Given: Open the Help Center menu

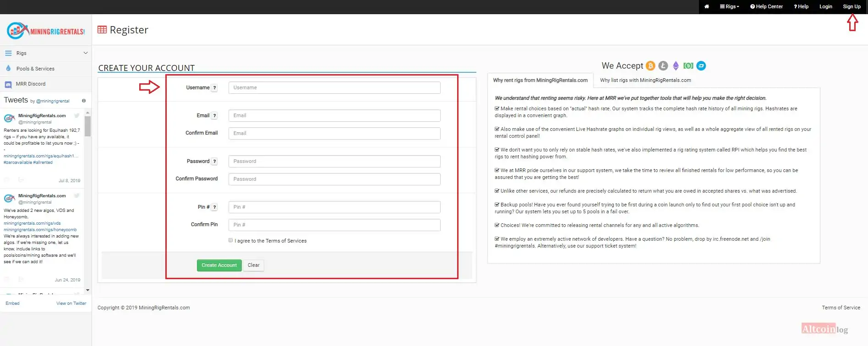Looking at the screenshot, I should [x=766, y=6].
